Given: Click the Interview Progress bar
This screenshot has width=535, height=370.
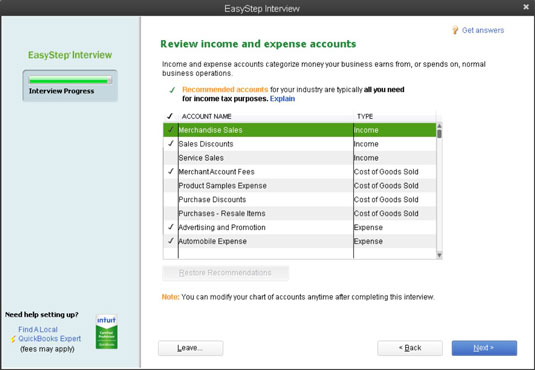Looking at the screenshot, I should (70, 80).
